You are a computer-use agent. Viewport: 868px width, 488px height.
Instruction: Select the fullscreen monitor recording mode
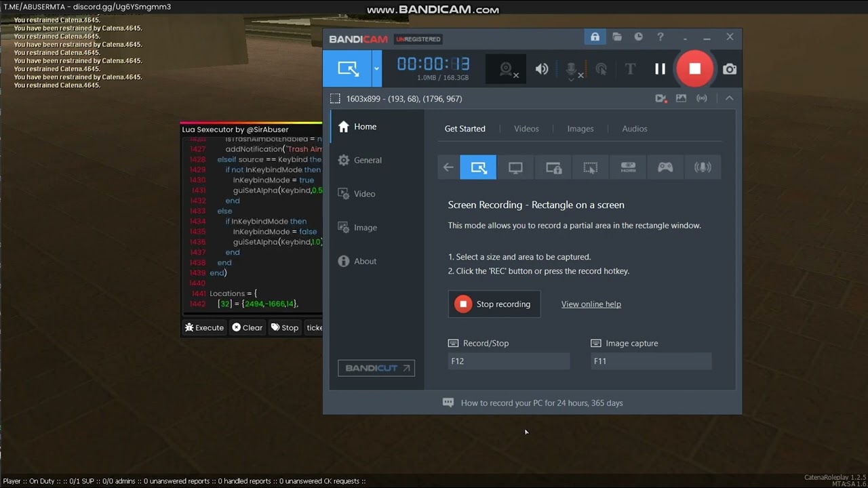pyautogui.click(x=515, y=167)
